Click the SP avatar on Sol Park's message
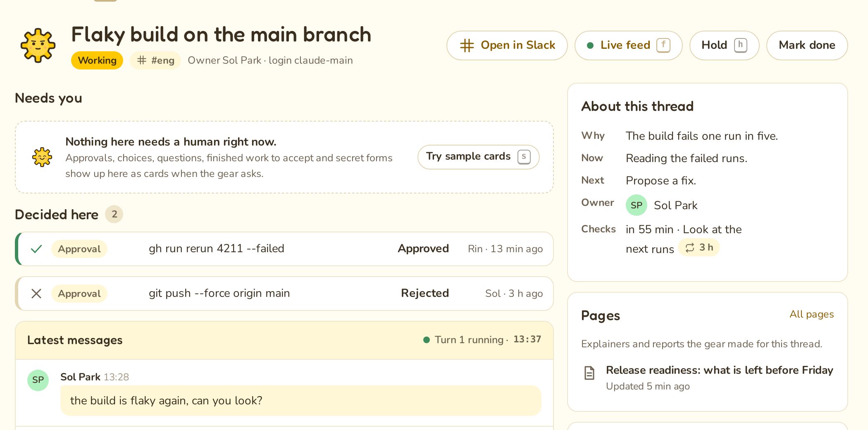This screenshot has width=868, height=430. pos(38,380)
